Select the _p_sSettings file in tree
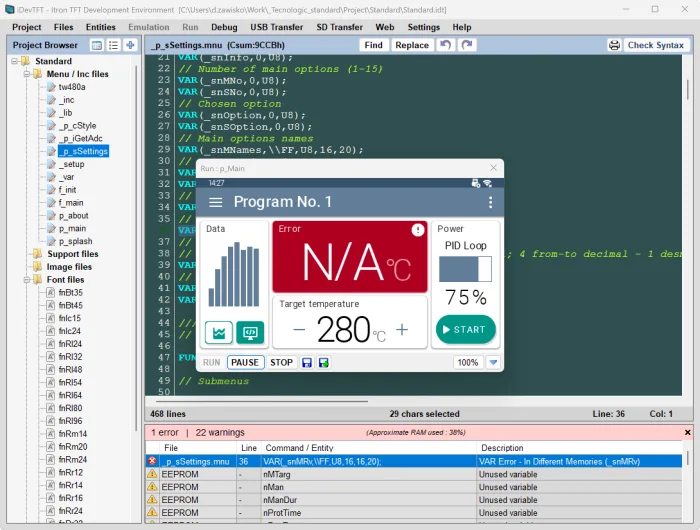The width and height of the screenshot is (700, 530). (83, 151)
